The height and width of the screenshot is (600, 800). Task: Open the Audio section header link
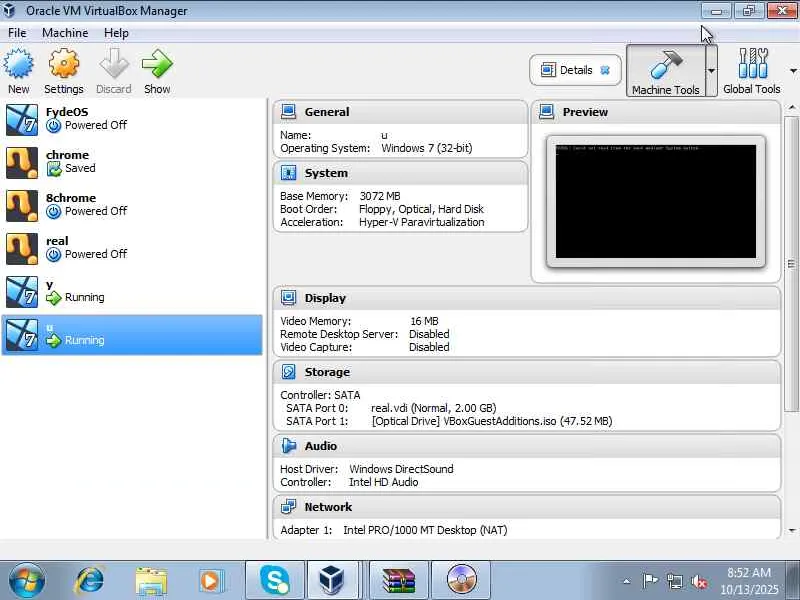pos(320,446)
